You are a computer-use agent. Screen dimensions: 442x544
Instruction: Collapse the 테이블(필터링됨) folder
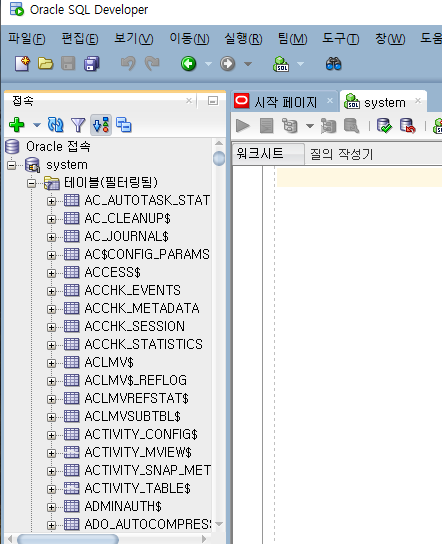pos(32,183)
